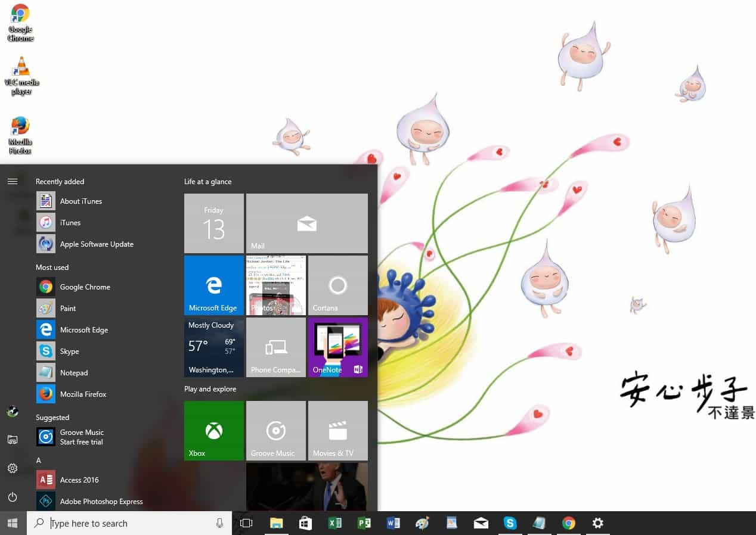
Task: Open the Mail live tile
Action: (x=307, y=223)
